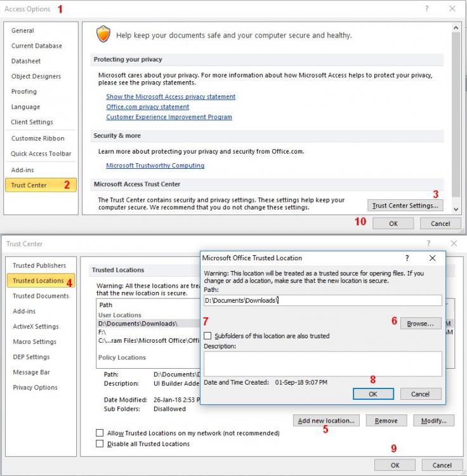This screenshot has height=476, width=467.
Task: Click the Path field in Trusted Location dialog
Action: pos(323,301)
